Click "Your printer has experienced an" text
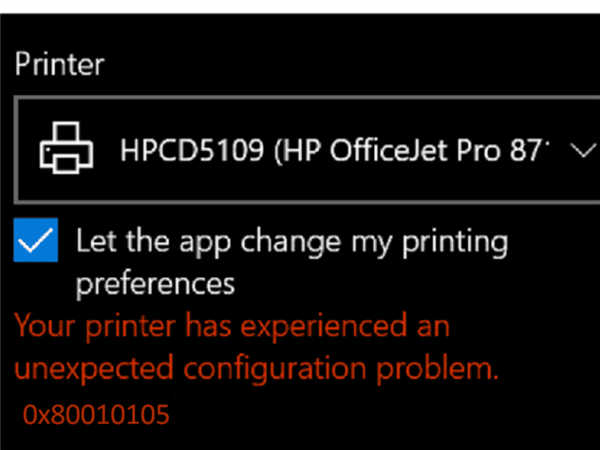Screen dimensions: 600x450 click(x=231, y=326)
